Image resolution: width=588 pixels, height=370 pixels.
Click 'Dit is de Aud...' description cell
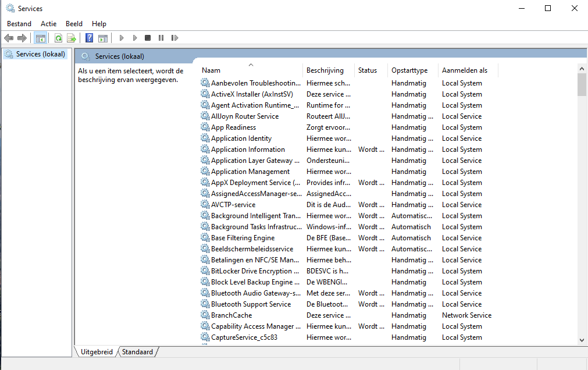[x=329, y=205]
